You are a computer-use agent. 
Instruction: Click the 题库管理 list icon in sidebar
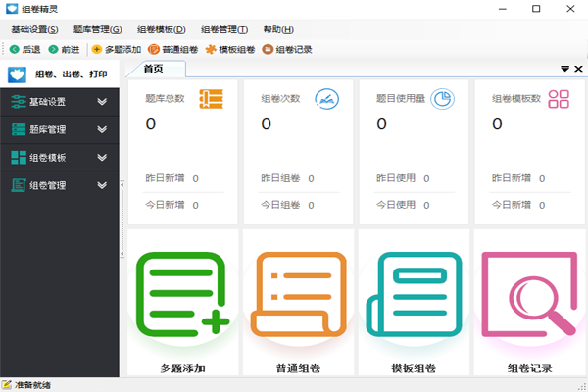pyautogui.click(x=19, y=129)
